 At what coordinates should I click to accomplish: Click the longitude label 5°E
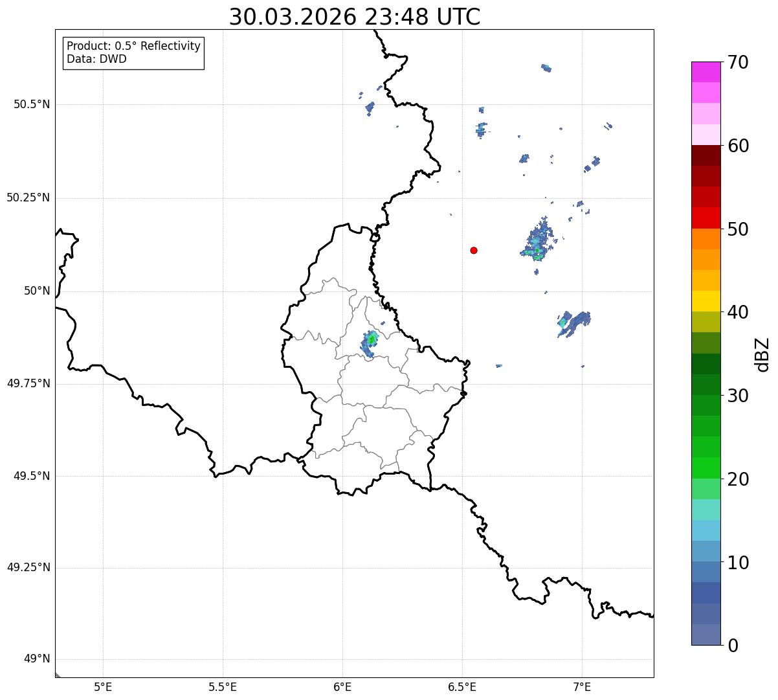[103, 687]
